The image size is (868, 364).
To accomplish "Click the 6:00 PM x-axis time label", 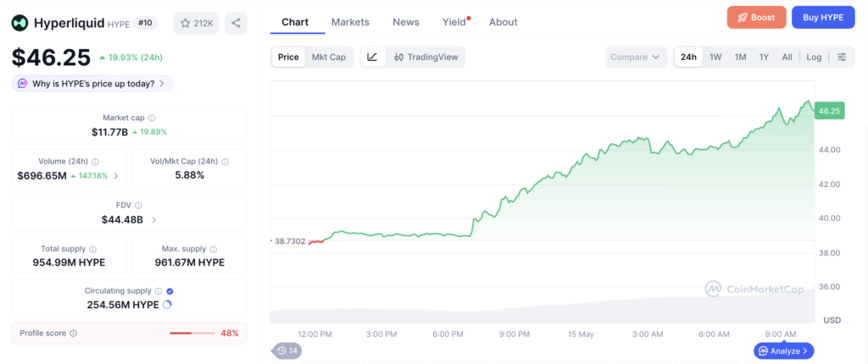I will 448,334.
